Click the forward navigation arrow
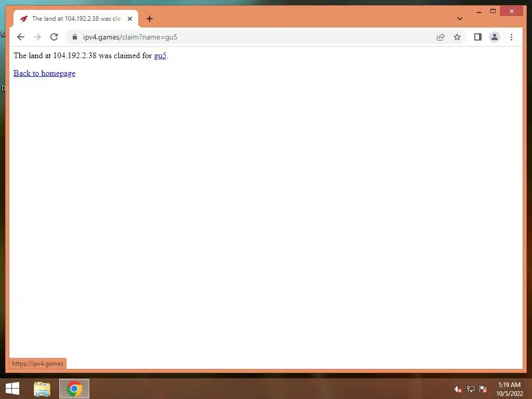Image resolution: width=532 pixels, height=399 pixels. (37, 37)
